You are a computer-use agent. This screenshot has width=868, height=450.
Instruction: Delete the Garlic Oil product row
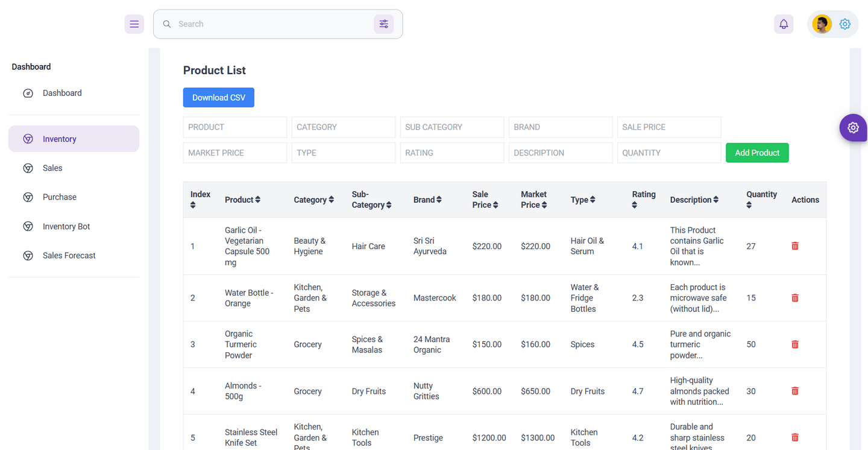795,246
